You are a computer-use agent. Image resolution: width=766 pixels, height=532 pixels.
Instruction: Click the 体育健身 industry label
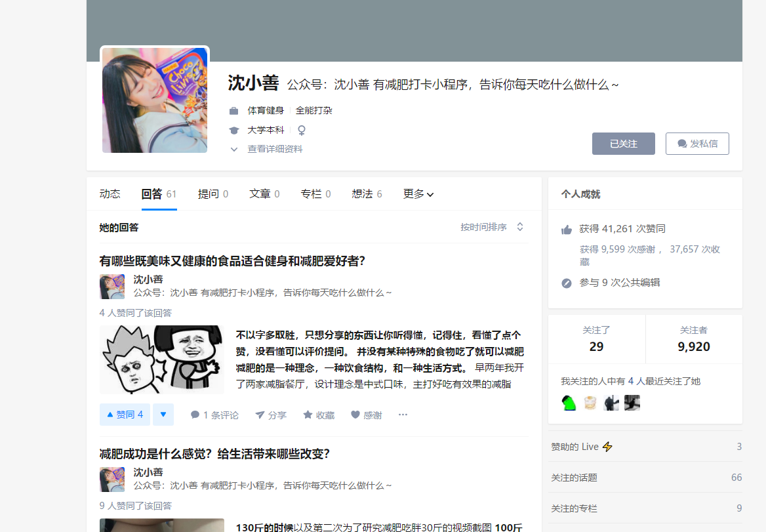point(266,111)
